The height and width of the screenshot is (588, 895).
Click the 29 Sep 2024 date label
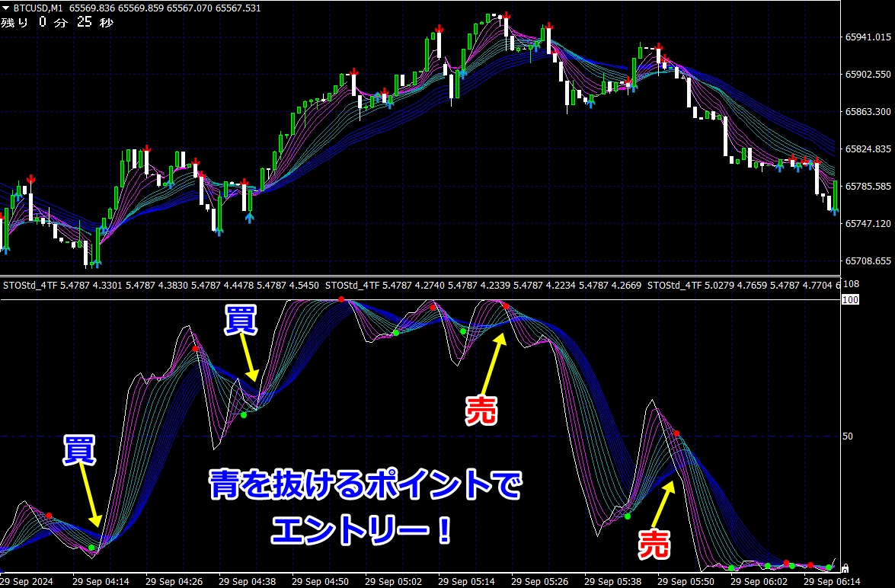27,582
